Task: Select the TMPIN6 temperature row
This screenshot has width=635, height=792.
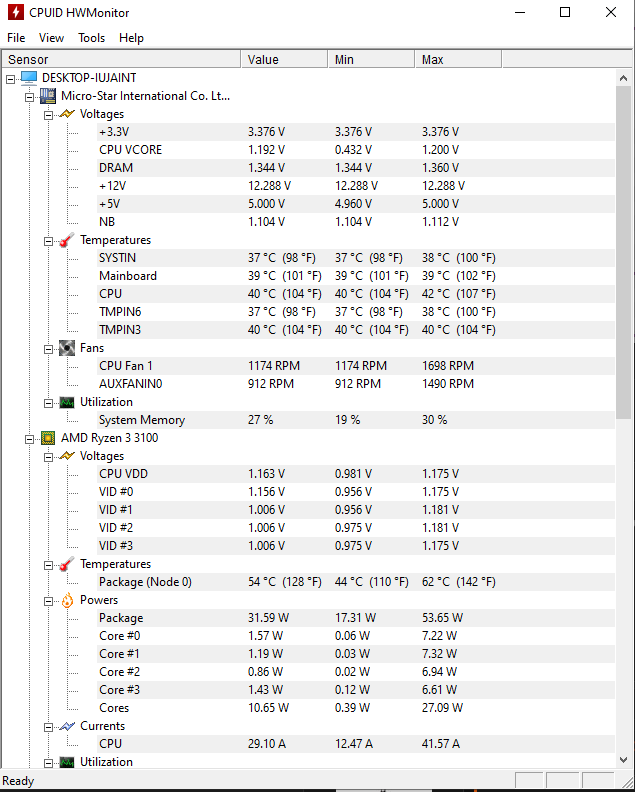Action: coord(356,312)
